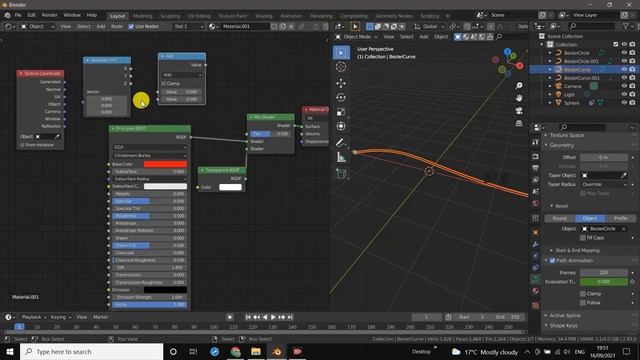Image resolution: width=640 pixels, height=360 pixels.
Task: Open the Render menu
Action: click(x=50, y=15)
